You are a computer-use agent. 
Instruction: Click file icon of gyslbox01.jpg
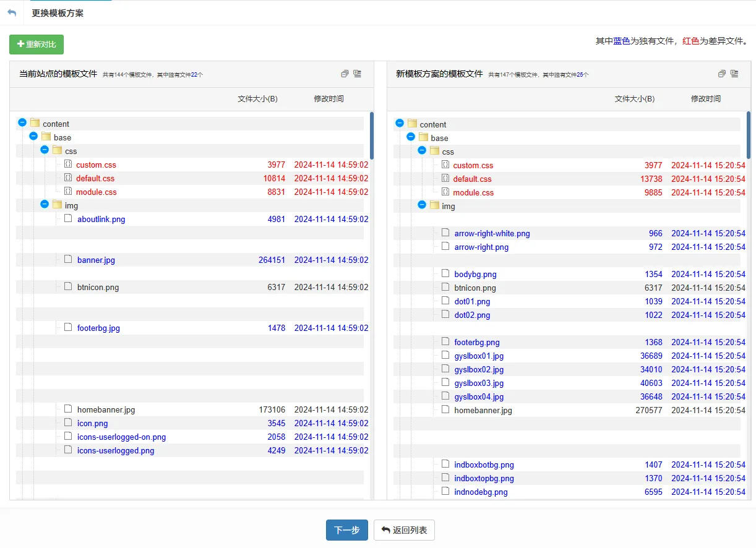445,356
